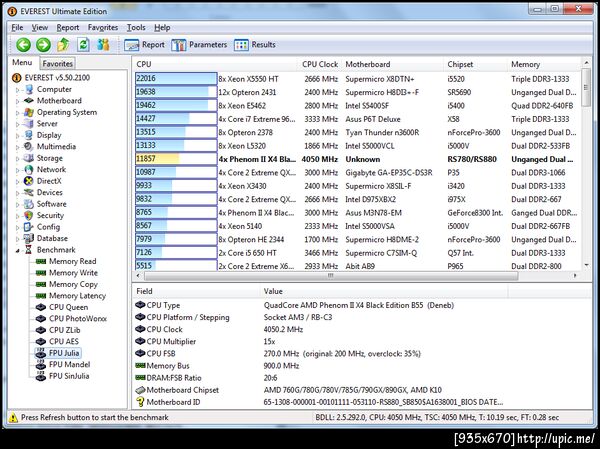Click the Network globe icon
This screenshot has width=600, height=449.
[x=29, y=170]
